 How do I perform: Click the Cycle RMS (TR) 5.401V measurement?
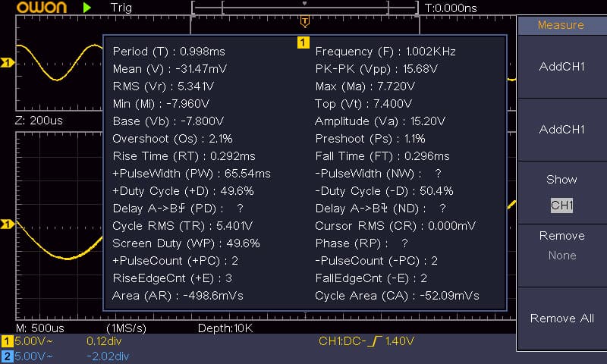point(183,225)
